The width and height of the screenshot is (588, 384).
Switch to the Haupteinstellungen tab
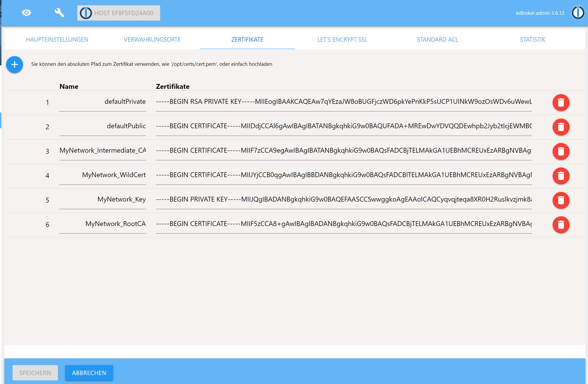coord(57,39)
